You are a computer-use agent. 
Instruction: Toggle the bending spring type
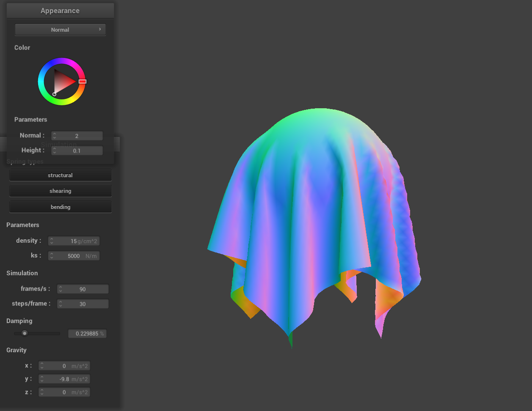[x=60, y=207]
